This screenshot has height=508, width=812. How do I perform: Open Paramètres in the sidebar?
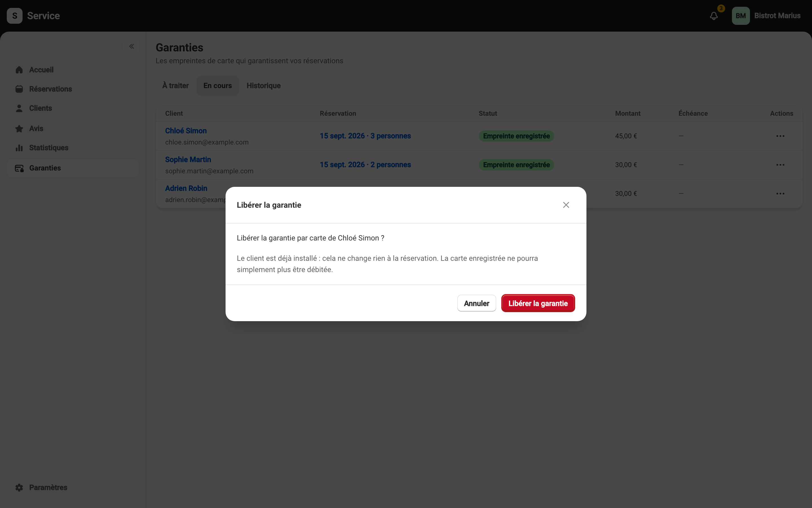click(x=73, y=487)
